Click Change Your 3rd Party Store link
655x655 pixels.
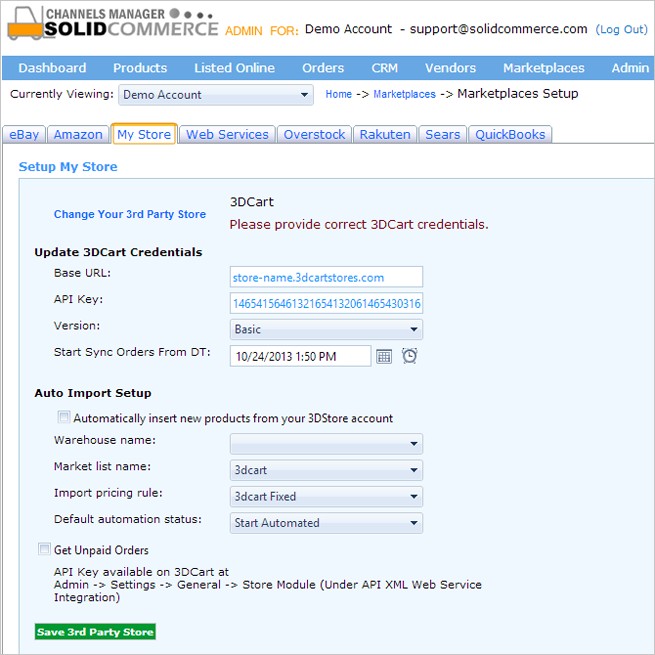130,214
